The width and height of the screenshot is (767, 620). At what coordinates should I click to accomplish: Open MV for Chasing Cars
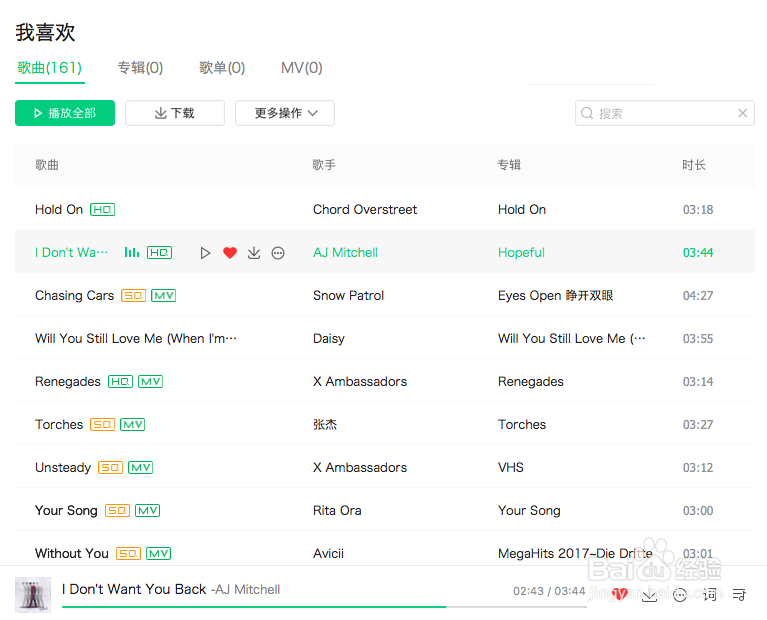163,296
